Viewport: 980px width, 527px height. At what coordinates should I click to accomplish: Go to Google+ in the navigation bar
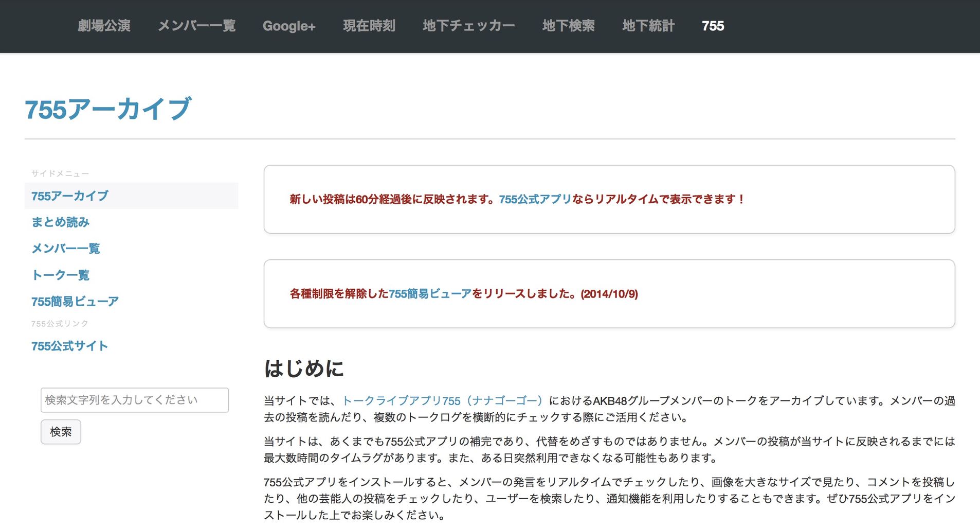tap(289, 26)
